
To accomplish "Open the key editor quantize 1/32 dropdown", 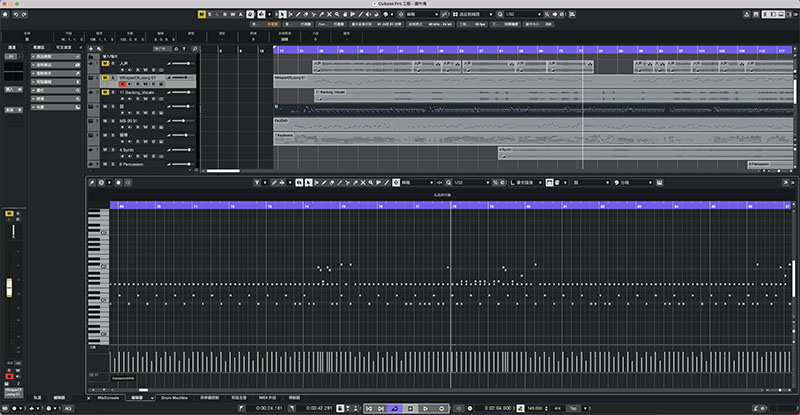I will [x=471, y=182].
